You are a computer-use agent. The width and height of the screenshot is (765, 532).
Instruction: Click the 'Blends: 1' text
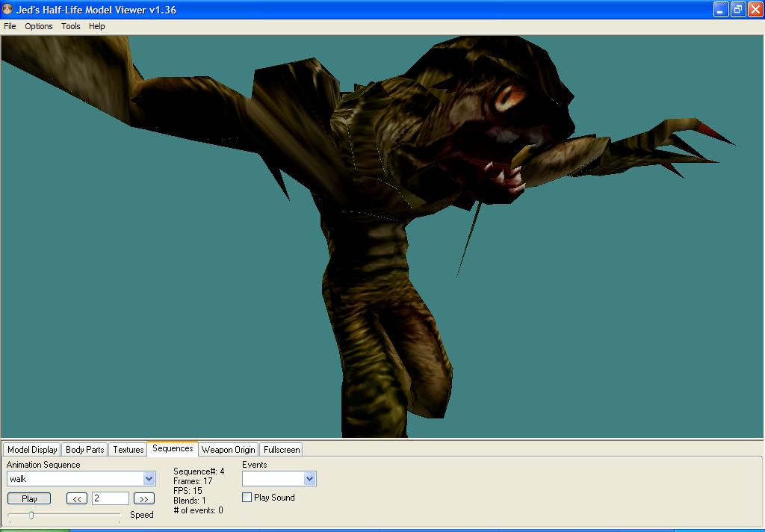(x=189, y=501)
